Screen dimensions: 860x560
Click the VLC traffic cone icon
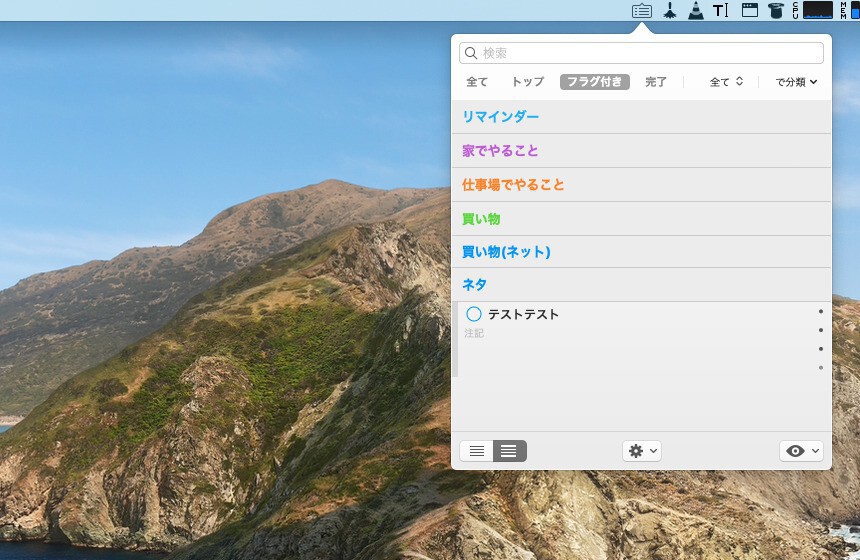tap(695, 11)
